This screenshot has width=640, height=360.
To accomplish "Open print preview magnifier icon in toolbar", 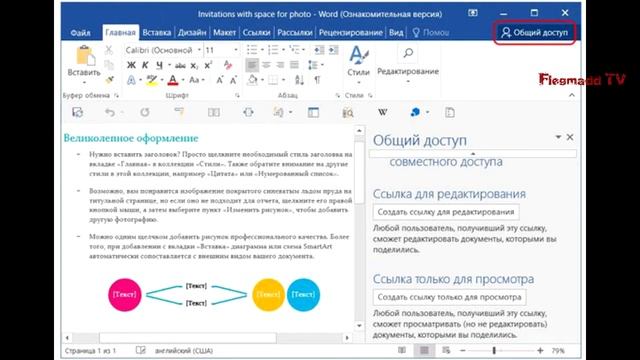I will click(x=348, y=113).
